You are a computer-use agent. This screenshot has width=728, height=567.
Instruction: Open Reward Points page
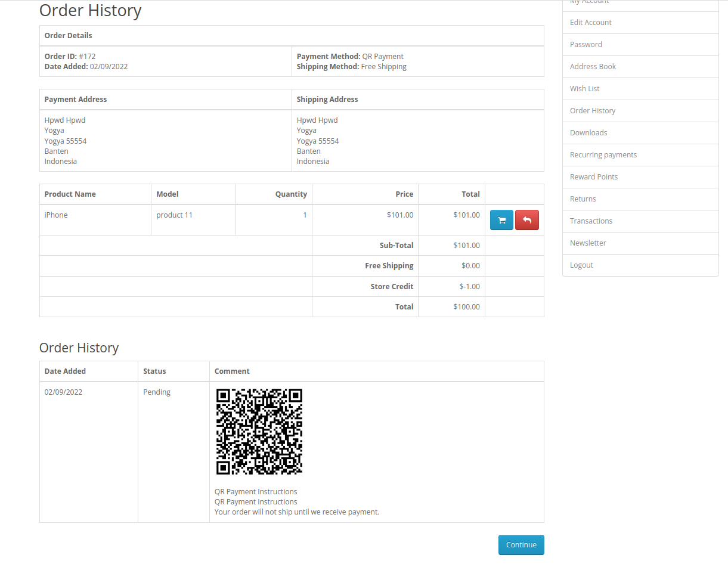(593, 177)
